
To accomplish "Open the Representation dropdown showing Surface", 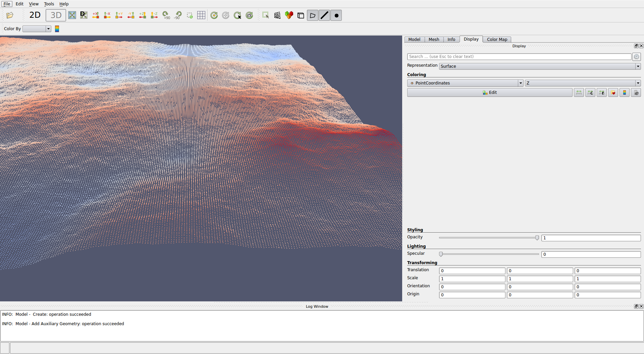I will pos(540,66).
